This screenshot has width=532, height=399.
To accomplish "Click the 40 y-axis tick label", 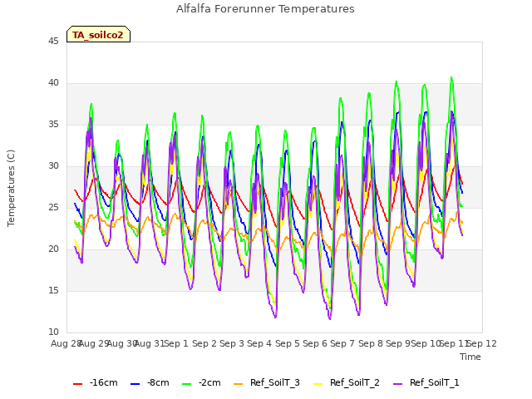I will click(x=53, y=83).
